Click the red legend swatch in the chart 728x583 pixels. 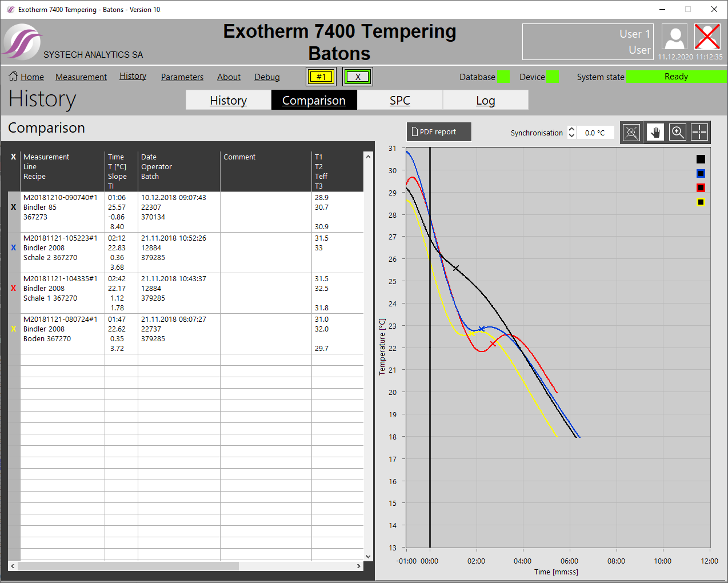pyautogui.click(x=701, y=188)
